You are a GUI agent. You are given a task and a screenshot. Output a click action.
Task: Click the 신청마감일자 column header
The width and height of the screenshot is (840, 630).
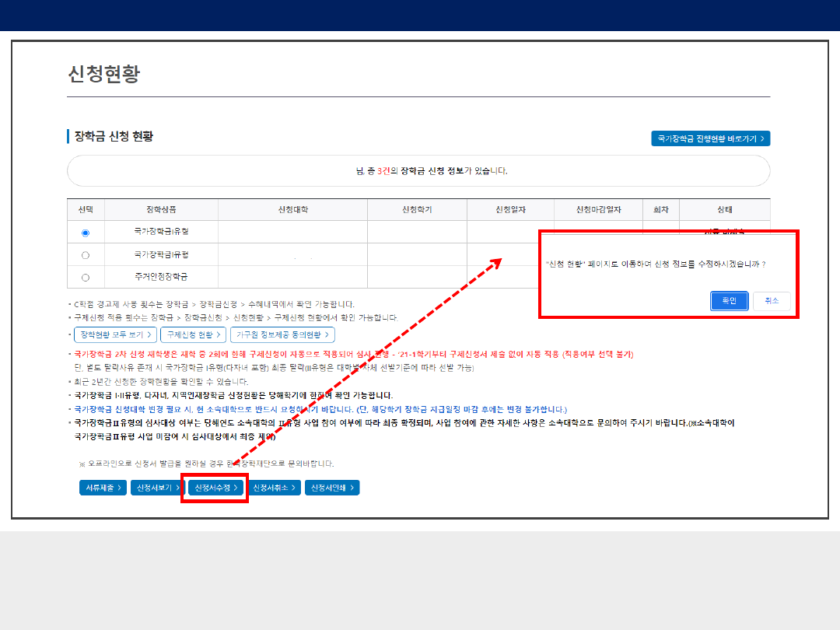[x=598, y=210]
